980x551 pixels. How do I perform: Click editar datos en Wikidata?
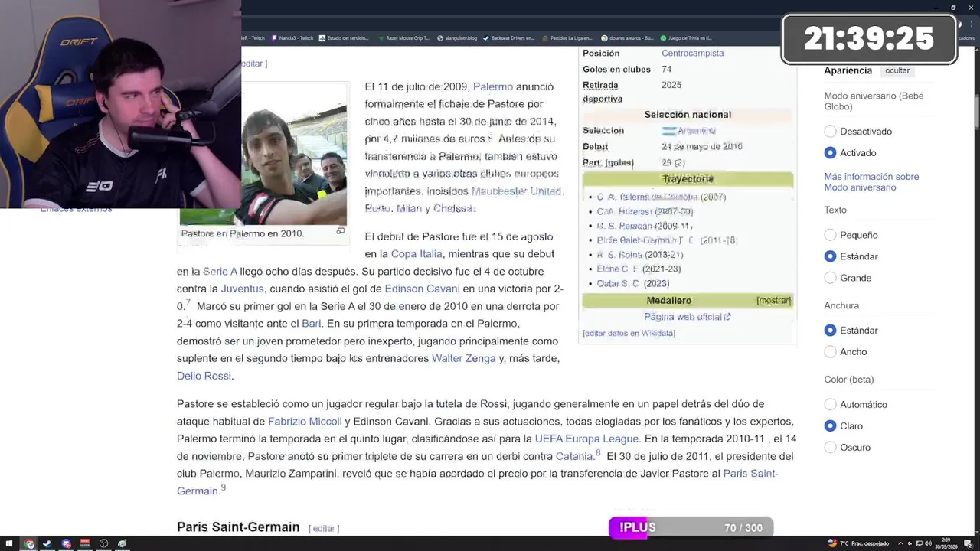[x=629, y=334]
